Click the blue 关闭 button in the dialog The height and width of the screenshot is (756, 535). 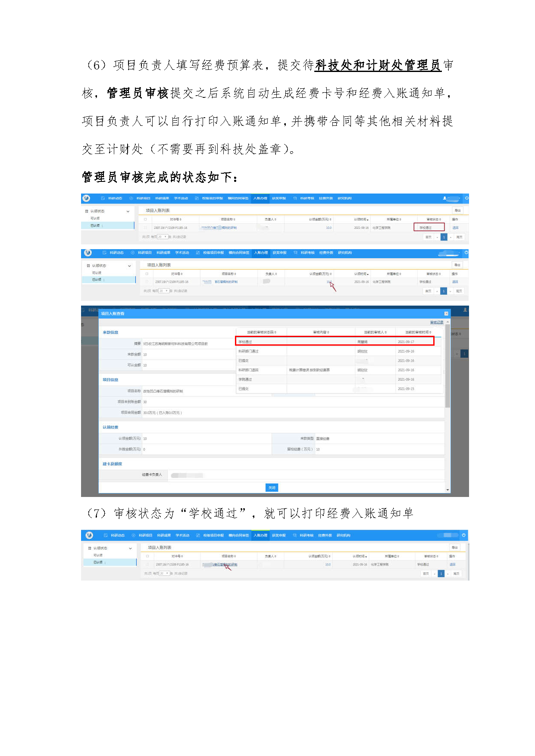tap(272, 487)
